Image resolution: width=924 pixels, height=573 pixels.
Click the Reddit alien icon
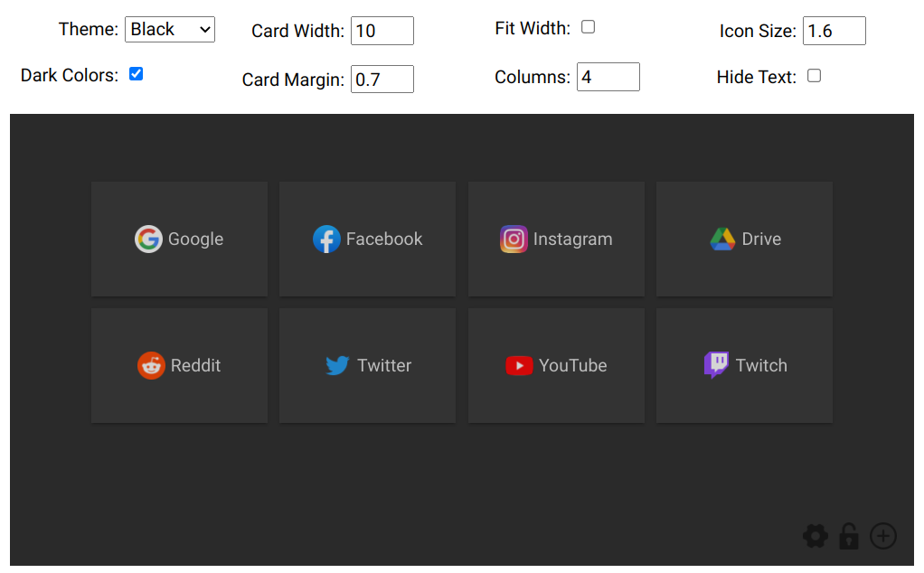coord(152,366)
